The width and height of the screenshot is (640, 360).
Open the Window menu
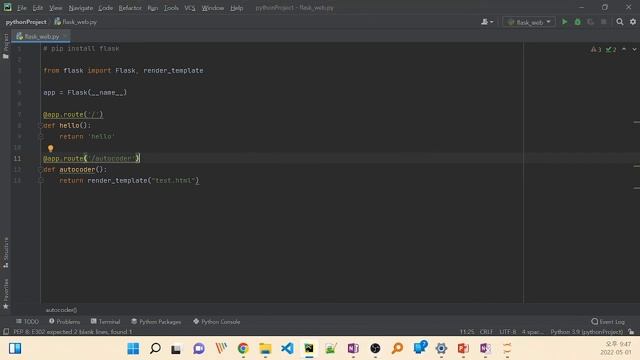(213, 8)
